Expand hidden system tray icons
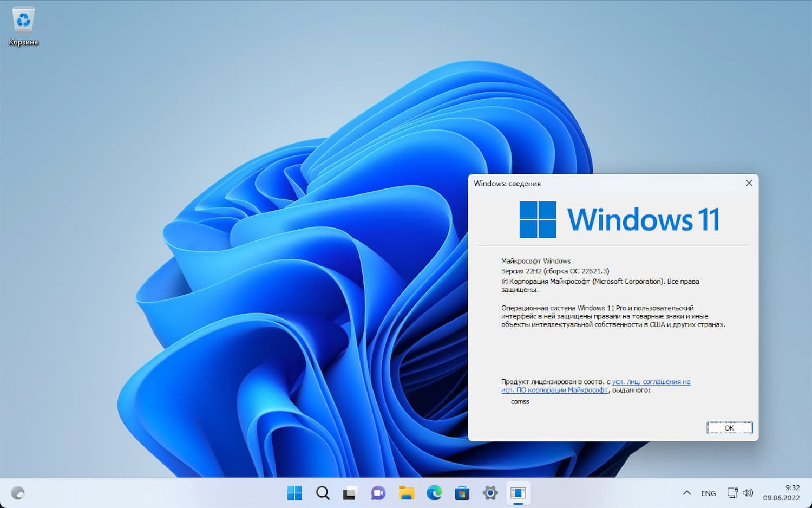Image resolution: width=812 pixels, height=508 pixels. pos(686,493)
